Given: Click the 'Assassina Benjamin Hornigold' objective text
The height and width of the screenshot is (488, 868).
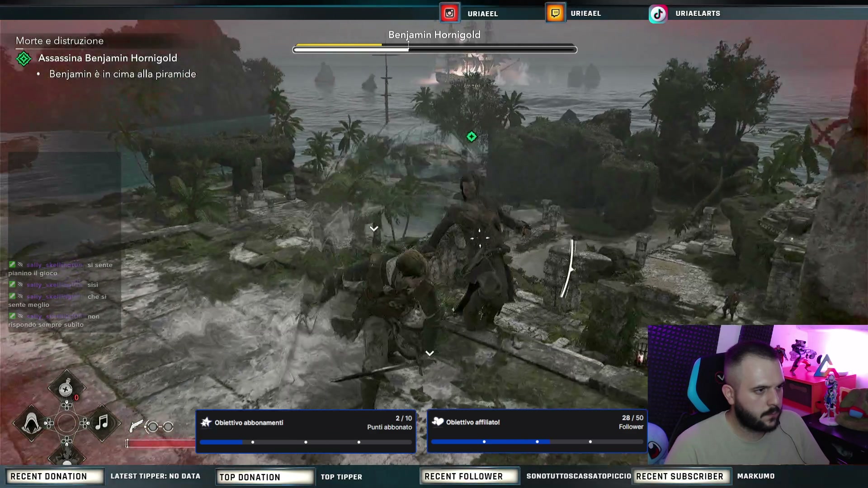Looking at the screenshot, I should coord(108,58).
